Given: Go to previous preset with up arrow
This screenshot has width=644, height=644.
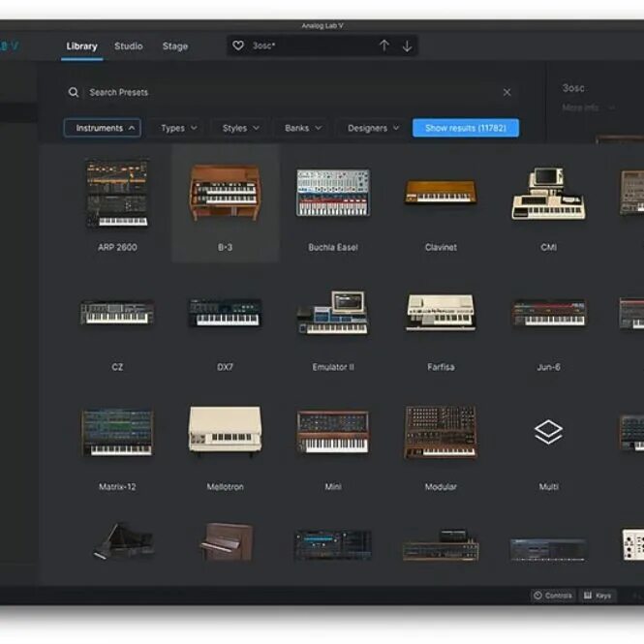Looking at the screenshot, I should point(384,46).
